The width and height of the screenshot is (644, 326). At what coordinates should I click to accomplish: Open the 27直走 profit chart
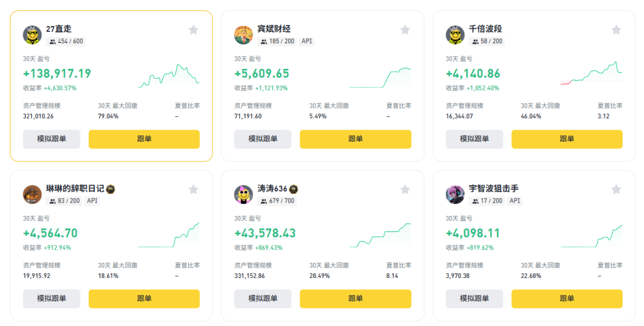pyautogui.click(x=169, y=76)
